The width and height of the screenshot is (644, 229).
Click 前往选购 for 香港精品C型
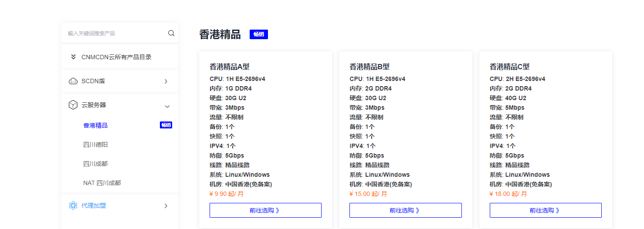[545, 210]
